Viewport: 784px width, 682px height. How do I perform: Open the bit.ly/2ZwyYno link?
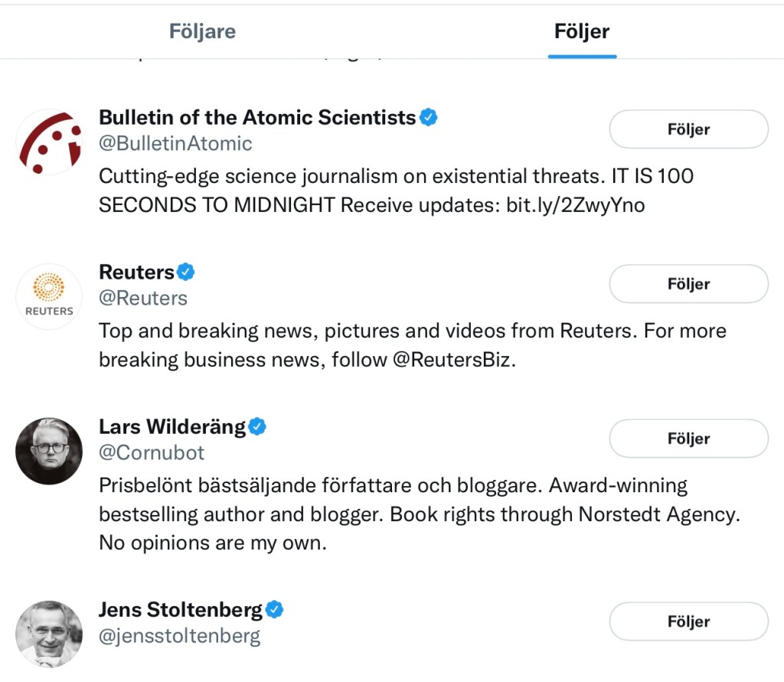[576, 205]
